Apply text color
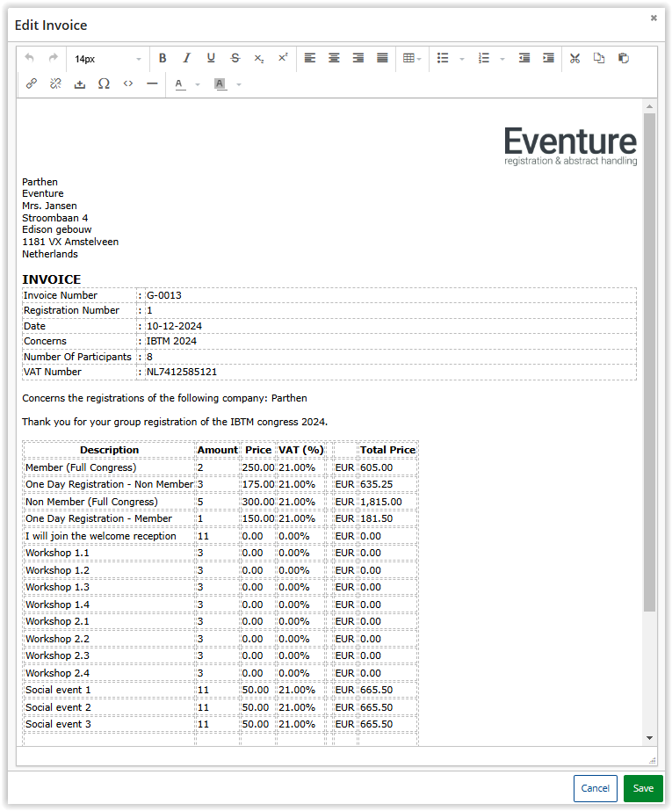Screen dimensions: 672x811 click(x=179, y=83)
